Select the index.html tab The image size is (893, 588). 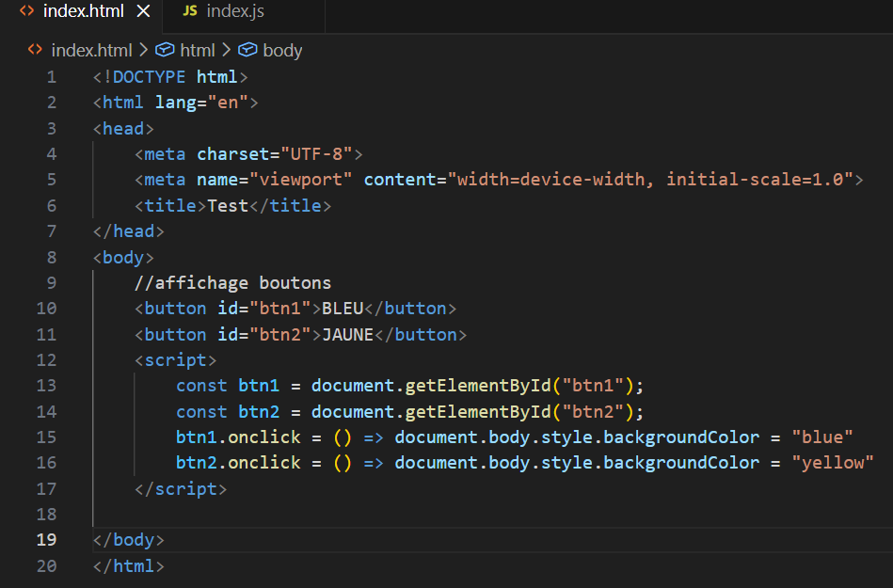click(x=83, y=11)
